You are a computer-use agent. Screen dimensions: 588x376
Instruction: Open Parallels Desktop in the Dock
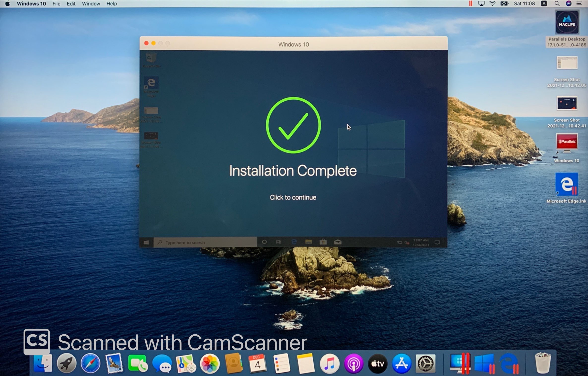pos(460,363)
